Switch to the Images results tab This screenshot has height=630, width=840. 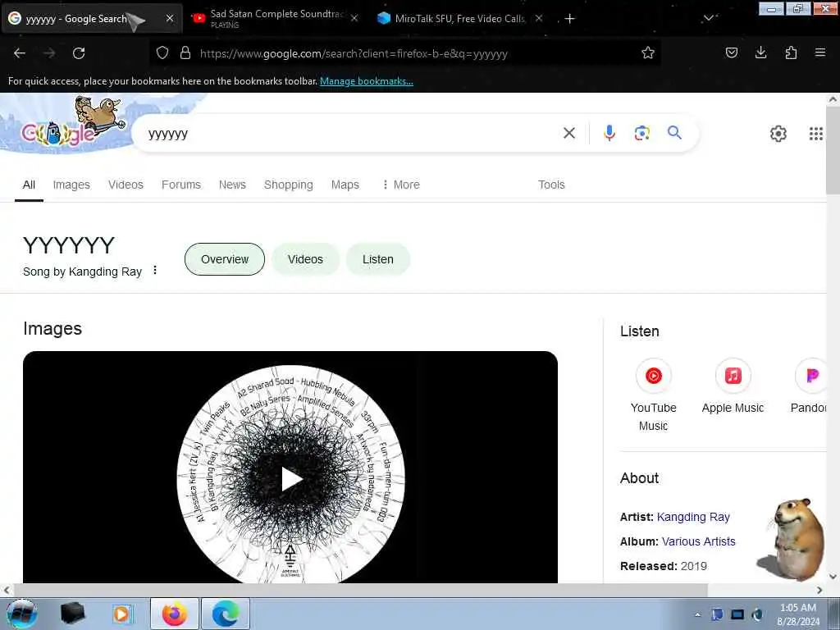coord(71,185)
